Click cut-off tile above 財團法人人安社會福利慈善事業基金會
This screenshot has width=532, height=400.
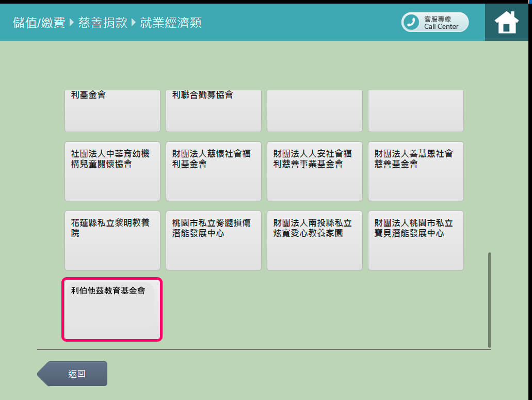pos(314,110)
